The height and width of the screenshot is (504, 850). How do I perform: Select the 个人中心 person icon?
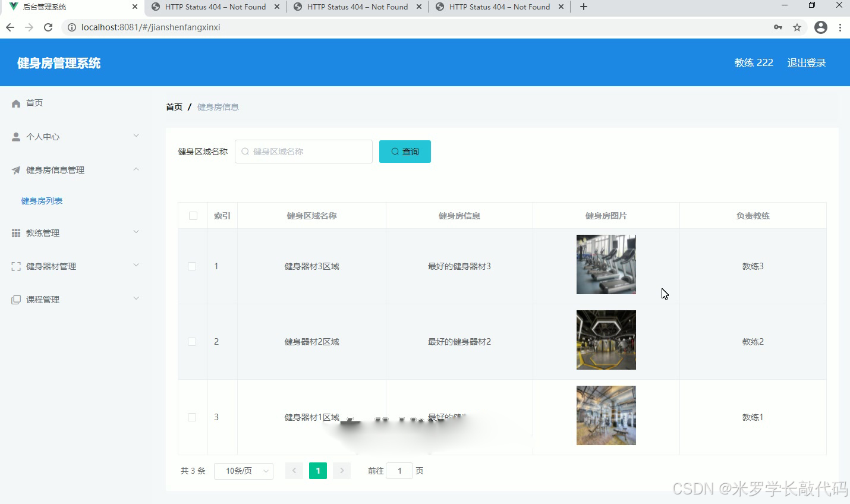tap(15, 136)
